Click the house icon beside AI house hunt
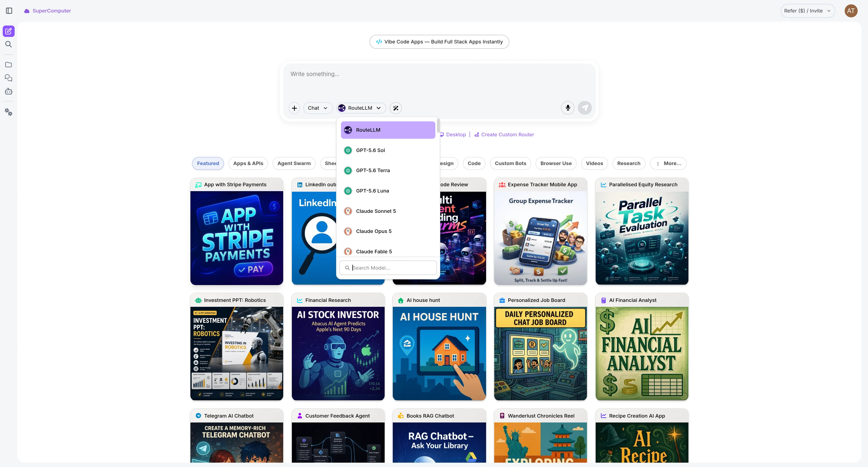The height and width of the screenshot is (467, 868). (x=401, y=301)
